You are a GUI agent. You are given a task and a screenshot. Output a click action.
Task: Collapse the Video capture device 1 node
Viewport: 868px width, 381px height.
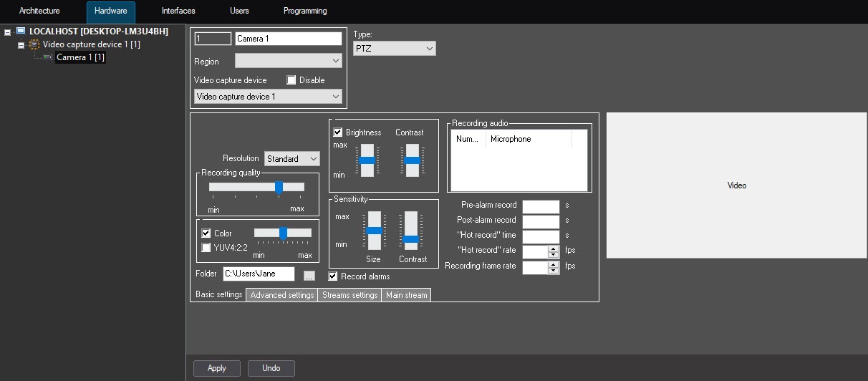[x=21, y=45]
